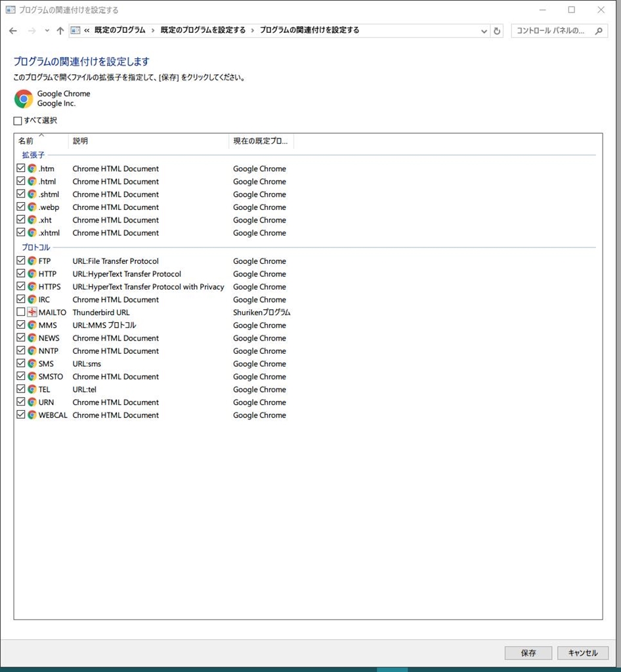Viewport: 621px width, 672px height.
Task: Select the 'URL:tel' description text
Action: 85,390
